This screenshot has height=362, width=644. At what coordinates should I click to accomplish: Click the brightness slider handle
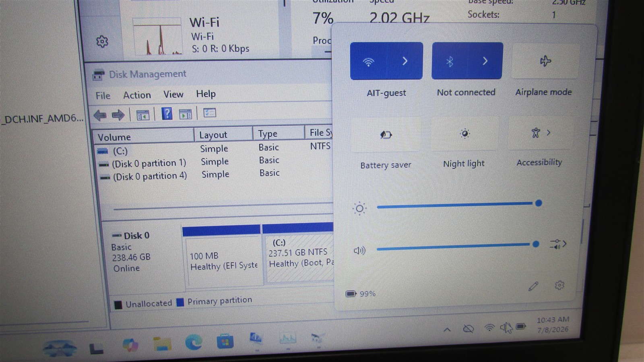point(539,203)
